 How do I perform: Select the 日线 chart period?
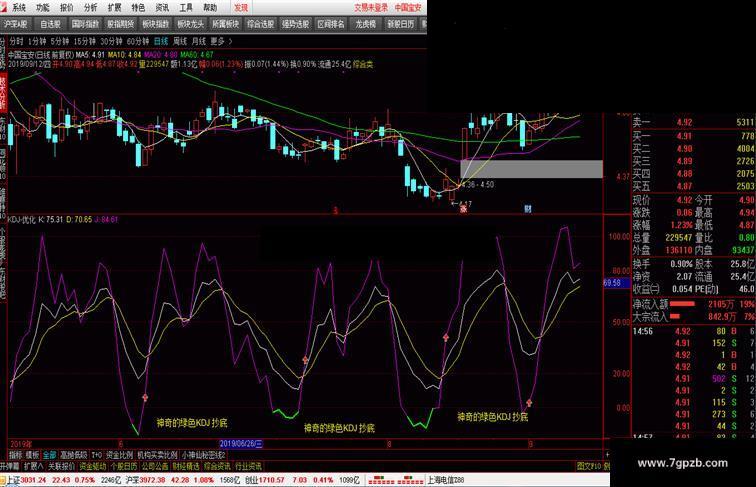coord(161,41)
